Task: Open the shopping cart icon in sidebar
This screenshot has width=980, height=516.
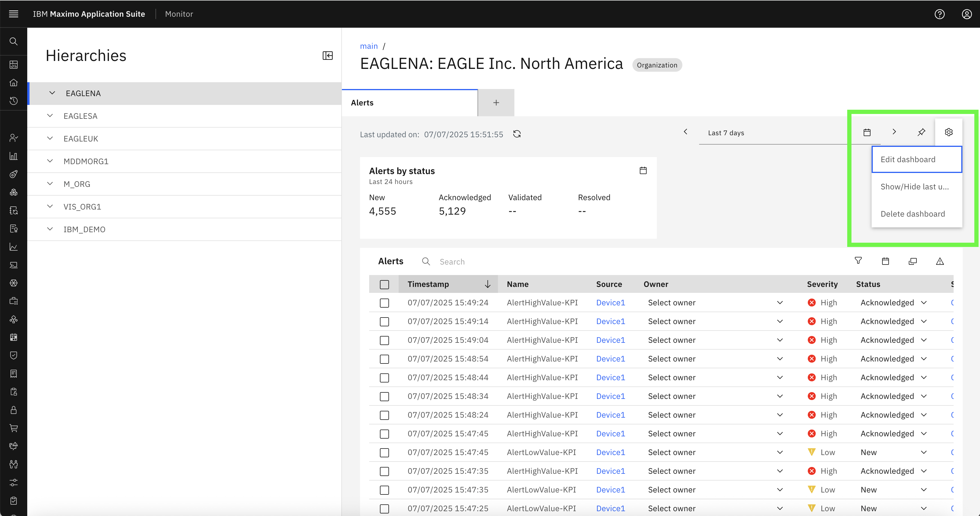Action: (14, 428)
